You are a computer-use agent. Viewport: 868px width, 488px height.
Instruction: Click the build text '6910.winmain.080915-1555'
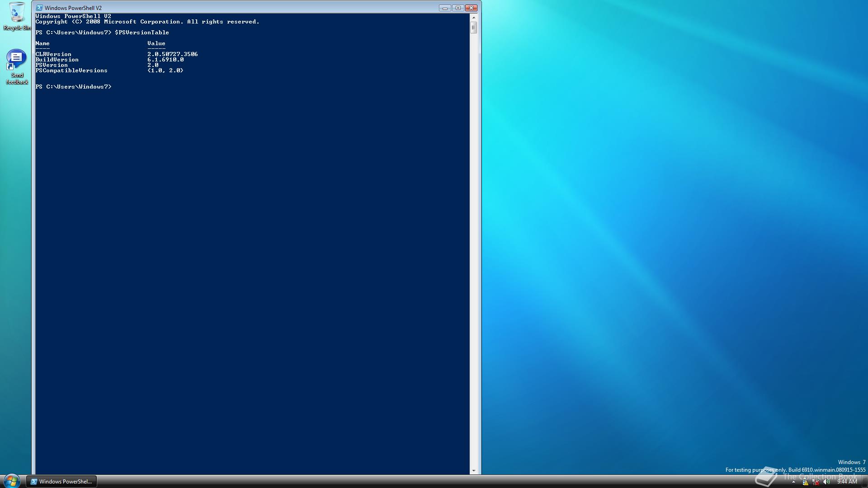click(834, 470)
